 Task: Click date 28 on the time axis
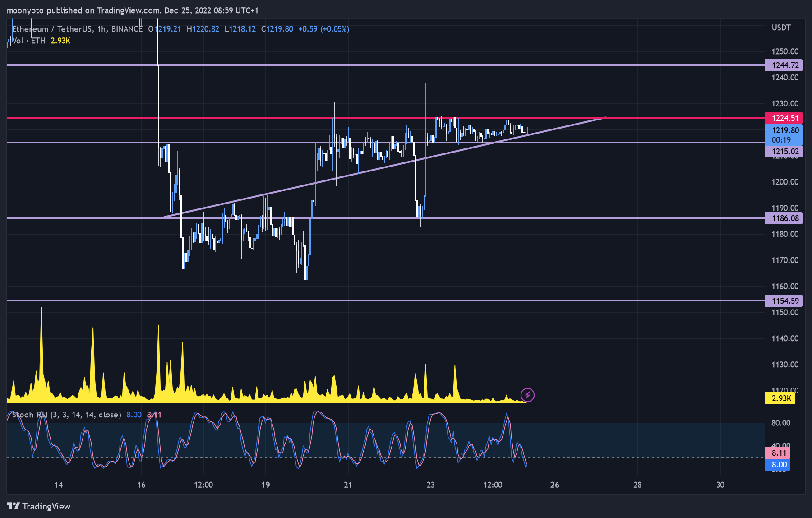coord(637,485)
